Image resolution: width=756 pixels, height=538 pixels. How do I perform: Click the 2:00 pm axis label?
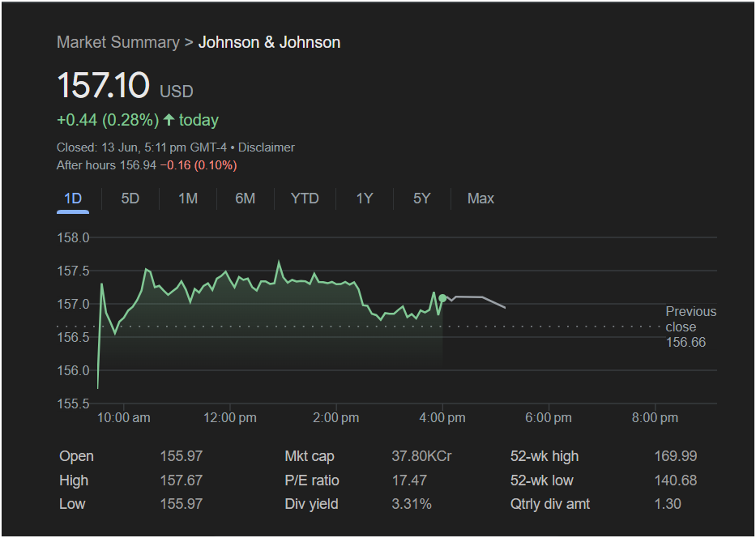[336, 417]
